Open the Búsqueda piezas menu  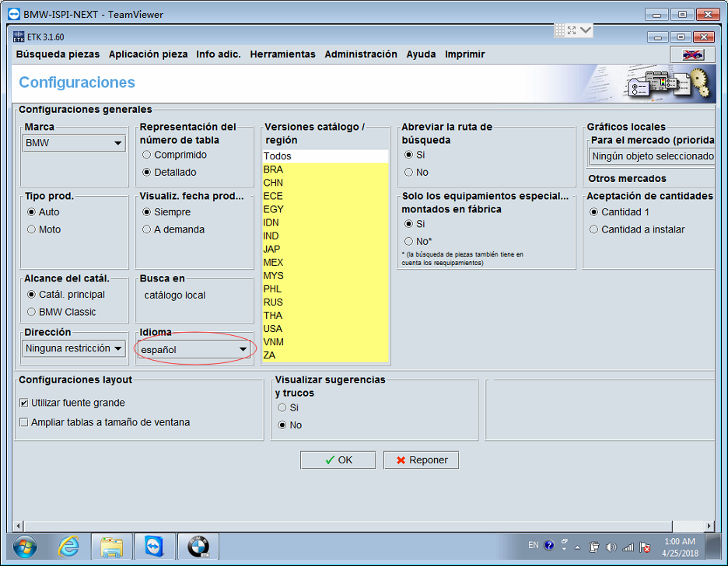click(x=58, y=54)
